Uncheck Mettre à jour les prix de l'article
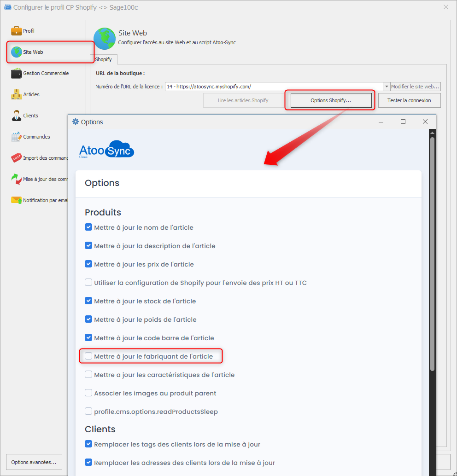 tap(88, 264)
